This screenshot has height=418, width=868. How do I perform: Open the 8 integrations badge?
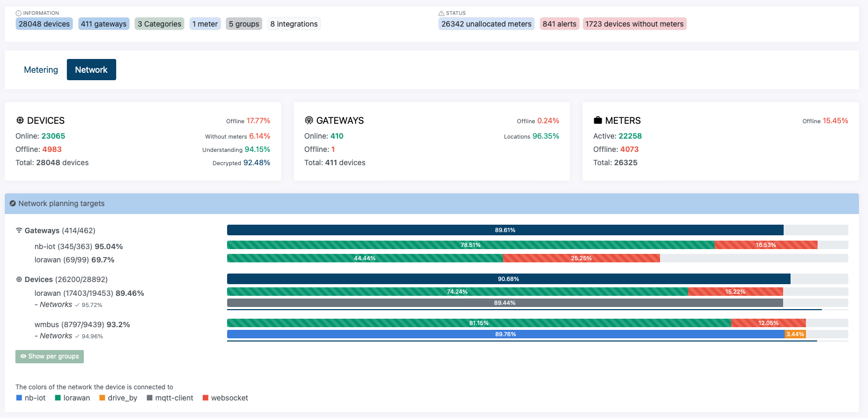click(294, 24)
